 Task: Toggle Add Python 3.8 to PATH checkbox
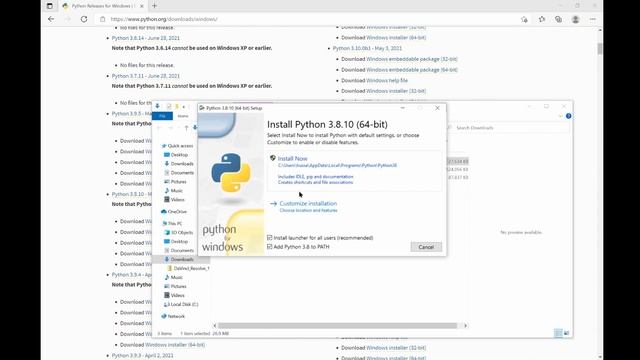[x=269, y=247]
